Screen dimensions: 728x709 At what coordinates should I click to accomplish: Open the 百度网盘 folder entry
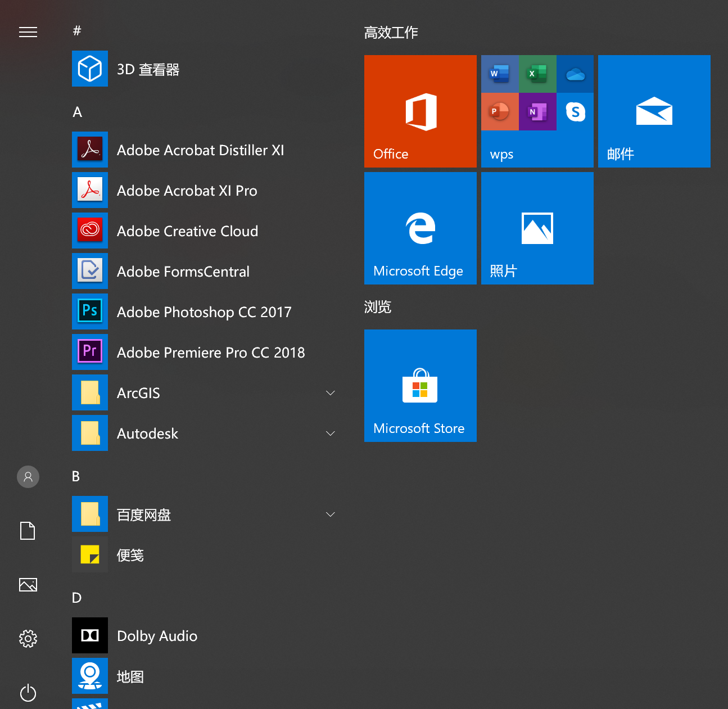tap(205, 514)
